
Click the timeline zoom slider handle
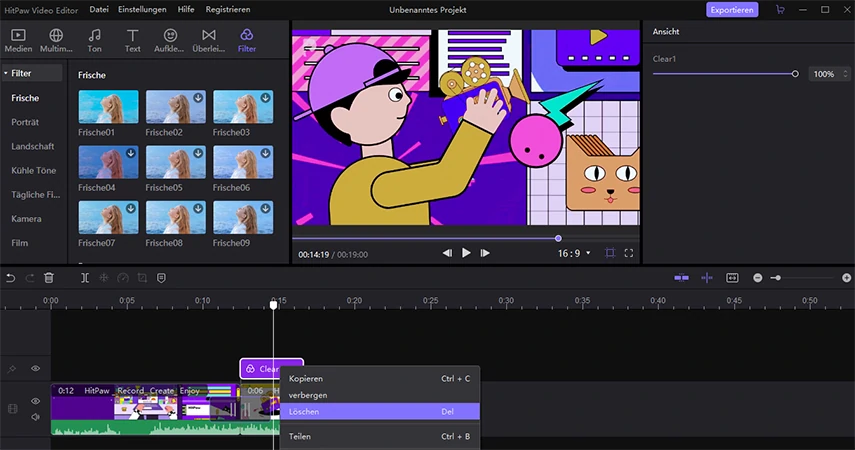[778, 278]
